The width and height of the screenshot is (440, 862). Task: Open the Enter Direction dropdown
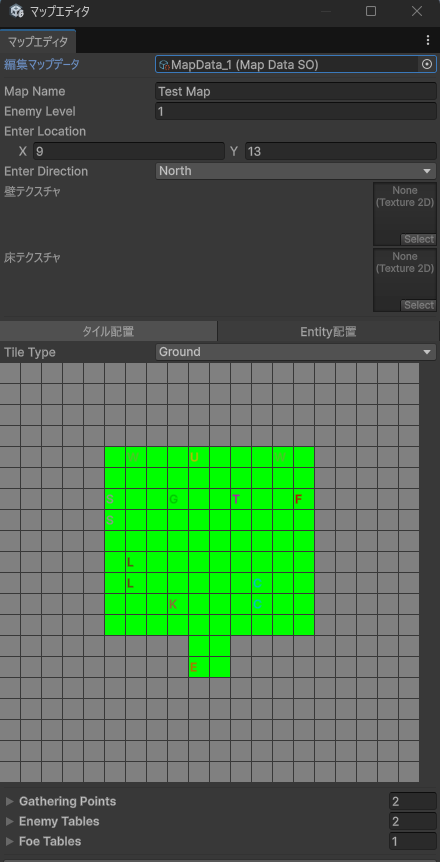pyautogui.click(x=296, y=171)
